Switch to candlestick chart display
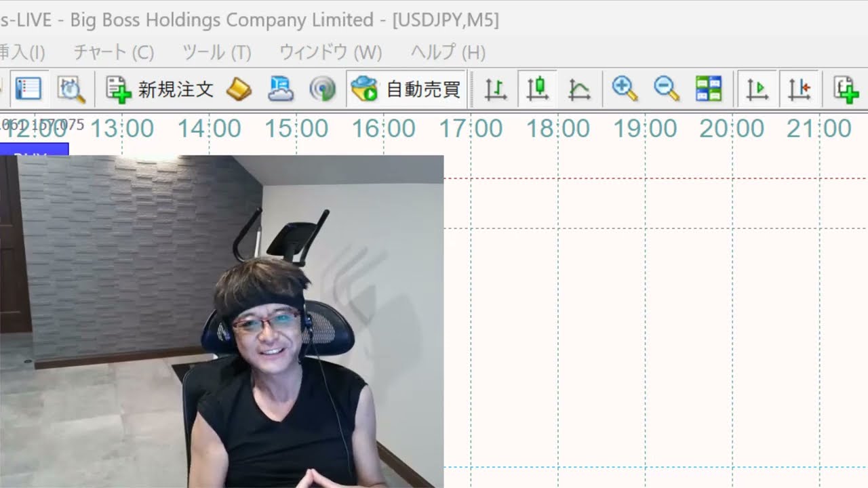Viewport: 868px width, 488px height. pos(538,89)
